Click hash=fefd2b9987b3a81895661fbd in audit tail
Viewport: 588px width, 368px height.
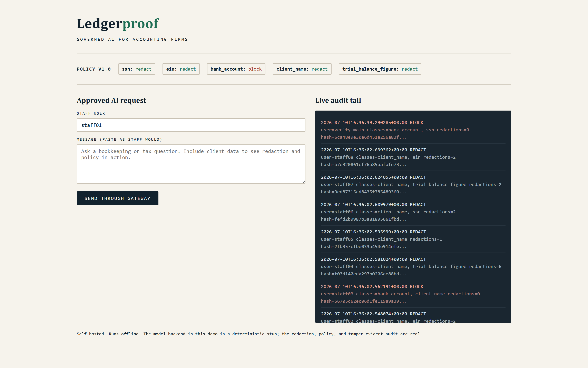364,219
